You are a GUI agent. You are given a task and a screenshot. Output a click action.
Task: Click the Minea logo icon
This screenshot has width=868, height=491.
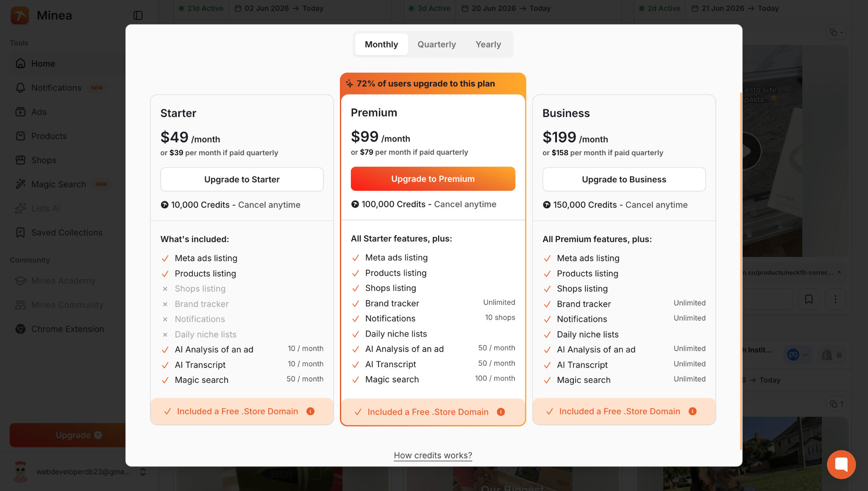(x=19, y=15)
